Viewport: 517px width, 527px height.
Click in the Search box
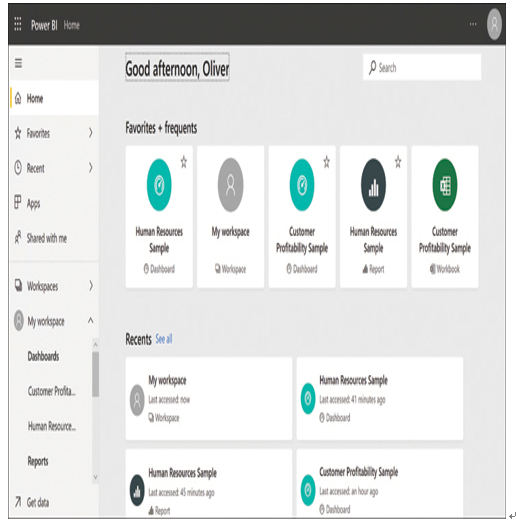point(422,67)
